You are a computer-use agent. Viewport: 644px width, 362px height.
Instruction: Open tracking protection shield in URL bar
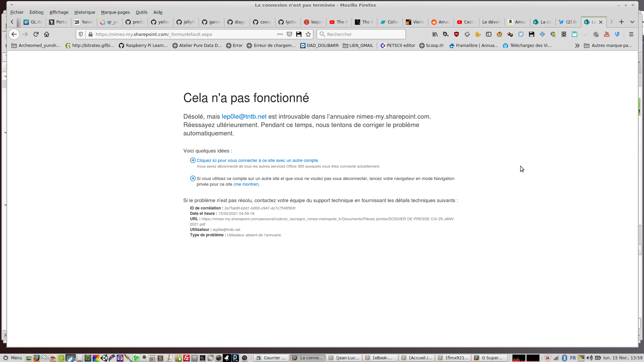coord(81,34)
